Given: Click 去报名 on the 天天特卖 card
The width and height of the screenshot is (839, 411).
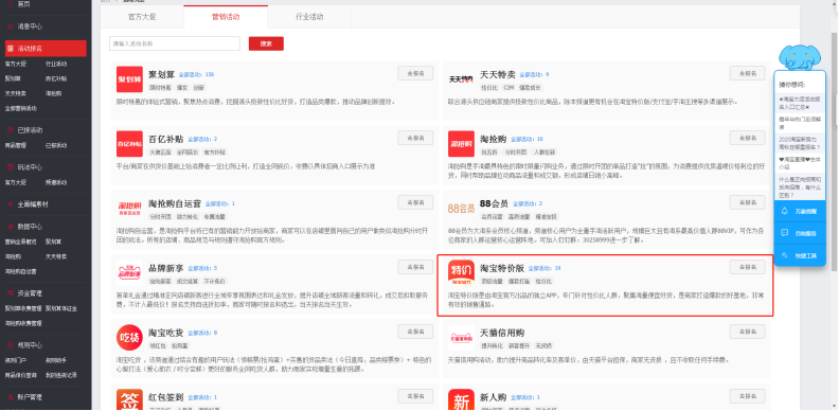Looking at the screenshot, I should point(748,73).
